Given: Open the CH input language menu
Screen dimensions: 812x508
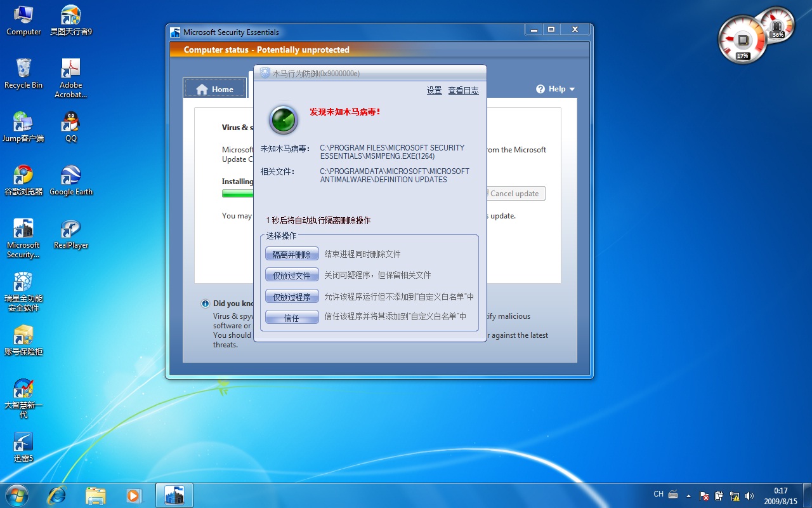Looking at the screenshot, I should click(658, 494).
